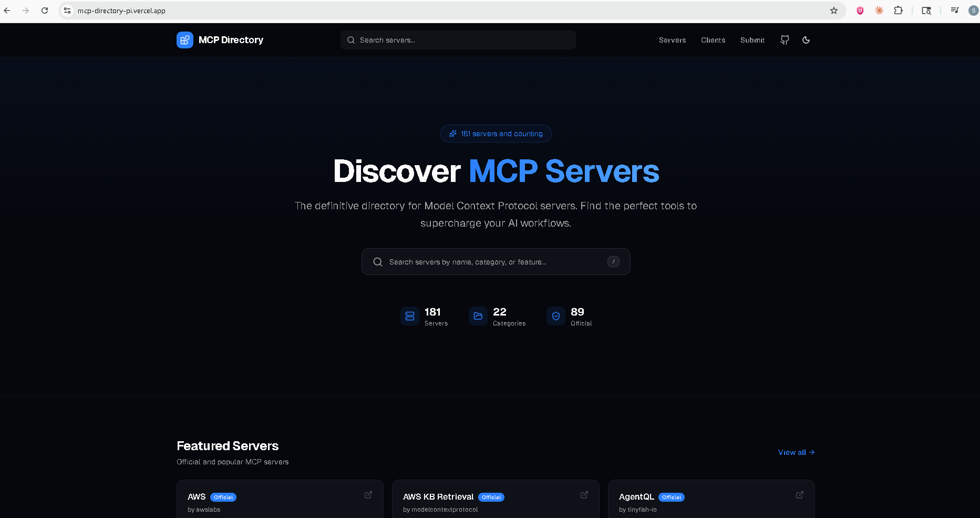Click the shield icon beside 89 Official
The height and width of the screenshot is (518, 980).
556,316
